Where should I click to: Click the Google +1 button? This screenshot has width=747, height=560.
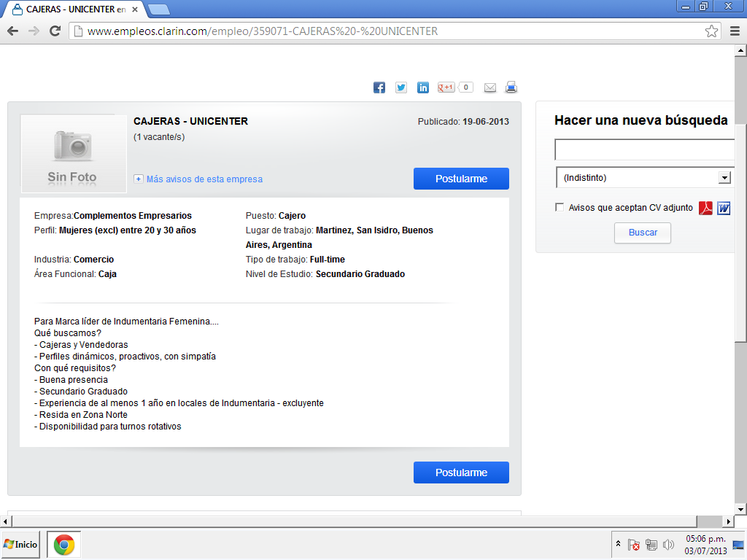(x=446, y=87)
